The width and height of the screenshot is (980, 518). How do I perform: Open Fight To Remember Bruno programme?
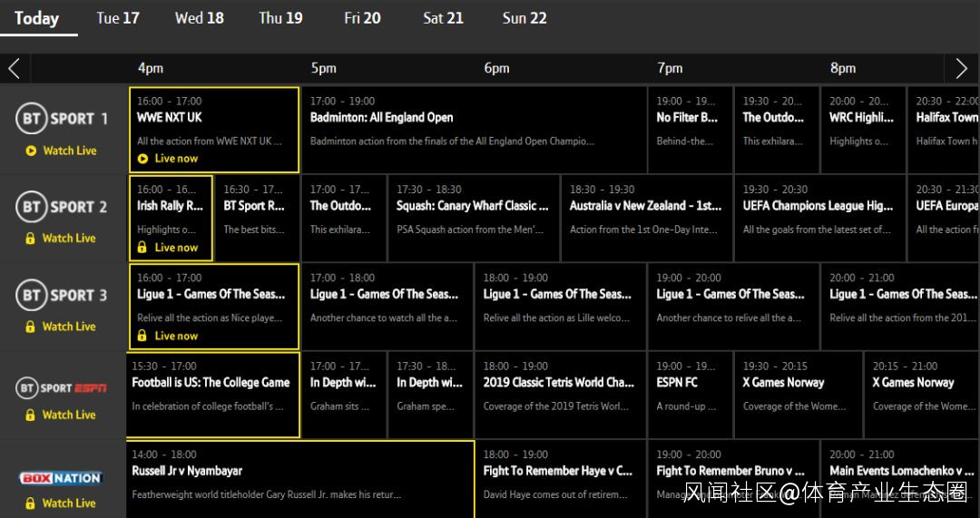734,479
